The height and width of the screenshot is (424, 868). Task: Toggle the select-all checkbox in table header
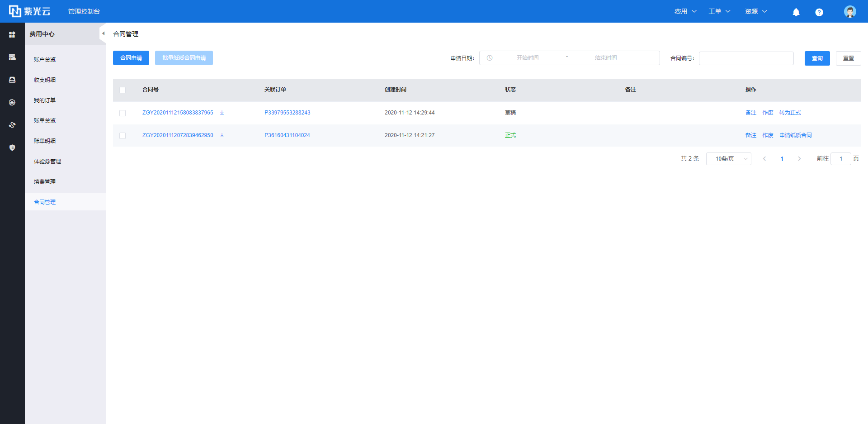(123, 90)
